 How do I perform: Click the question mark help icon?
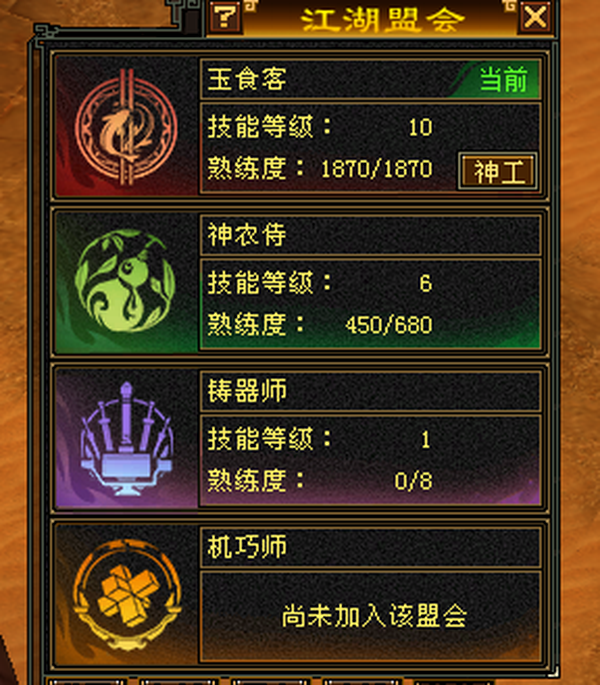coord(225,17)
